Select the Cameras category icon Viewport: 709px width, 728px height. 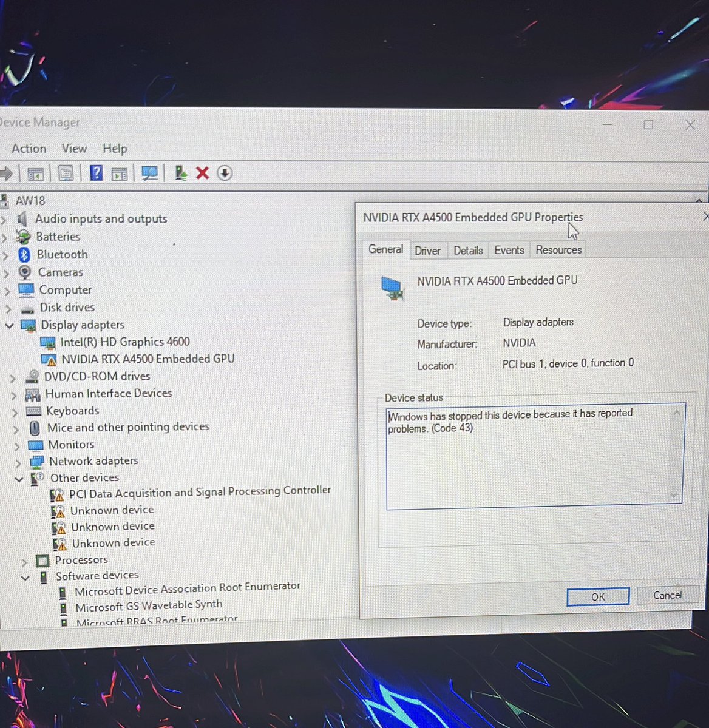(25, 272)
